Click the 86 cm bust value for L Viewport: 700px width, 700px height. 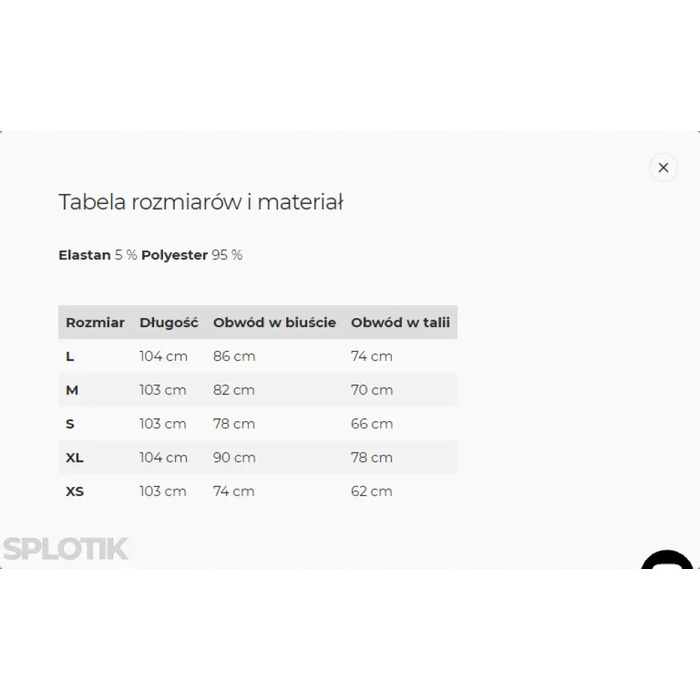pyautogui.click(x=234, y=356)
